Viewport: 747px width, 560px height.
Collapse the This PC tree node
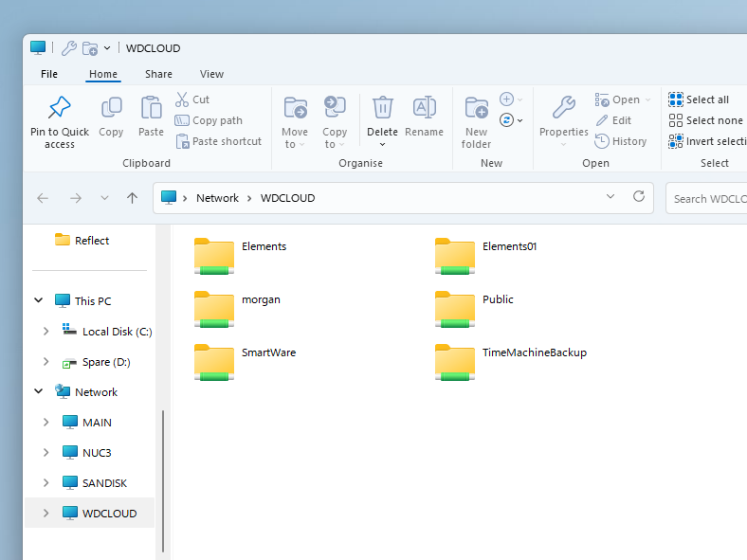(39, 300)
